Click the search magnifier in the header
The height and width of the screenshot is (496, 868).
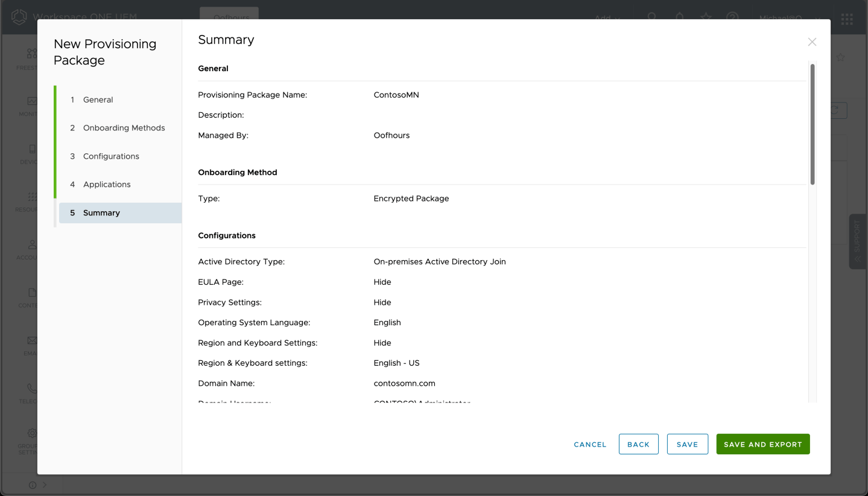(652, 17)
